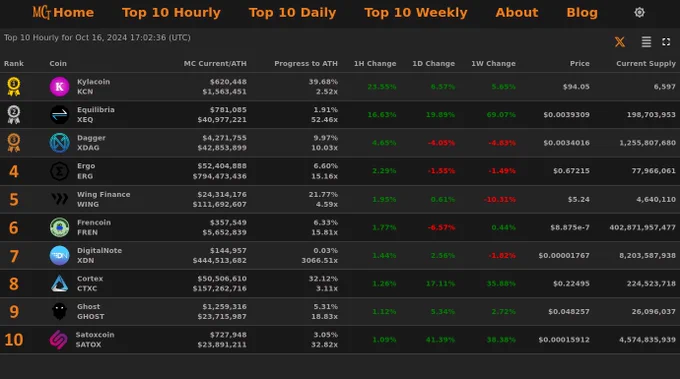Open the About page
This screenshot has width=680, height=379.
[517, 13]
